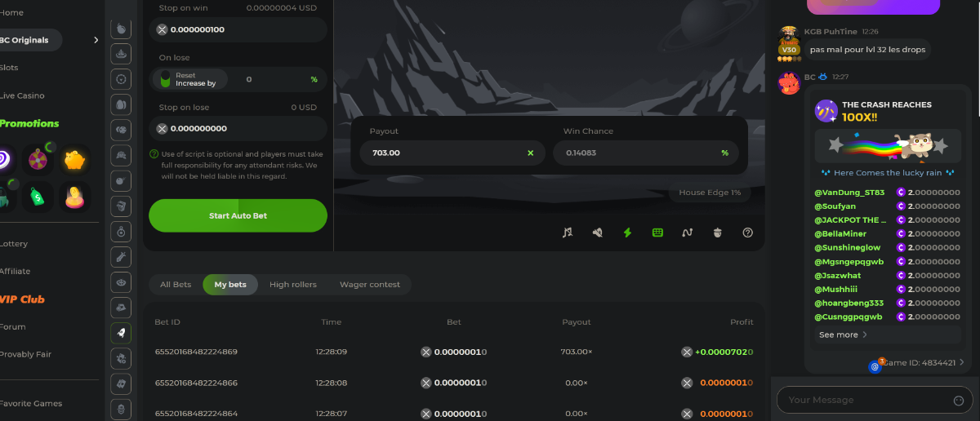Open the acorn seed settings icon
The width and height of the screenshot is (980, 421).
click(718, 233)
